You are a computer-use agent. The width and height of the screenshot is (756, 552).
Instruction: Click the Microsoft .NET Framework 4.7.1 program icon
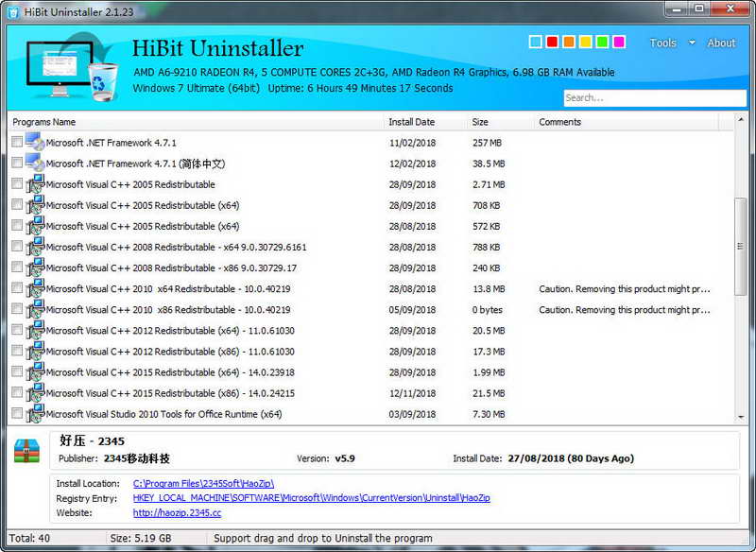[x=35, y=142]
